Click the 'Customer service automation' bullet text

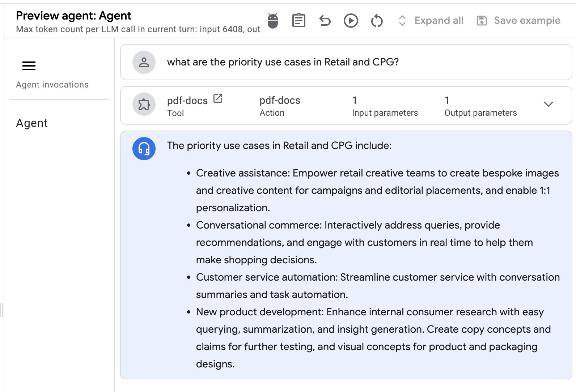tap(378, 286)
